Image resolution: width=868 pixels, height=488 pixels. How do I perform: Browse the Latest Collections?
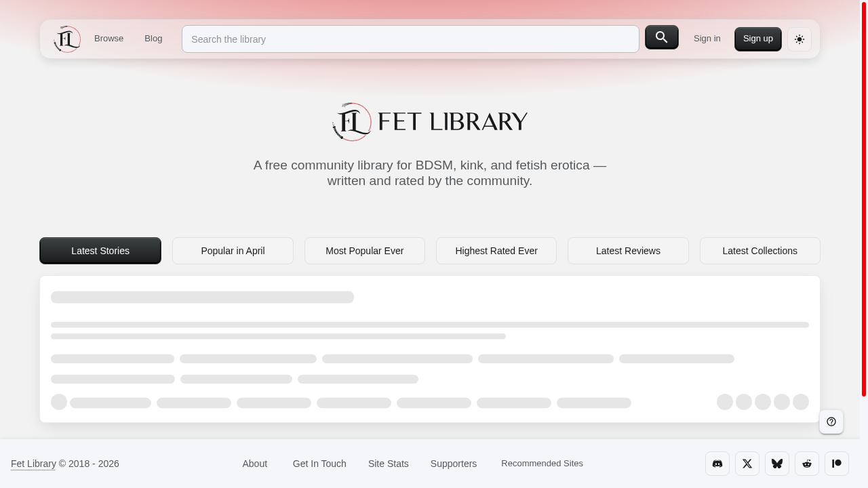[x=759, y=251]
